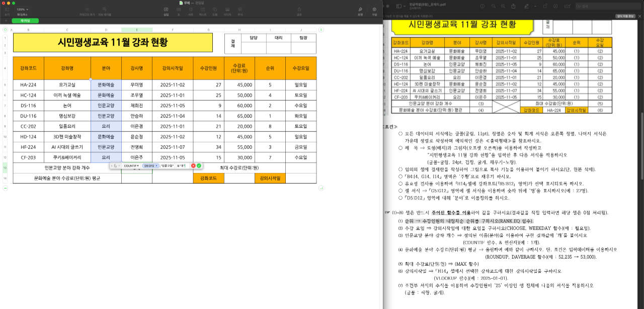Confirm the formula with the green checkmark

pos(199,166)
